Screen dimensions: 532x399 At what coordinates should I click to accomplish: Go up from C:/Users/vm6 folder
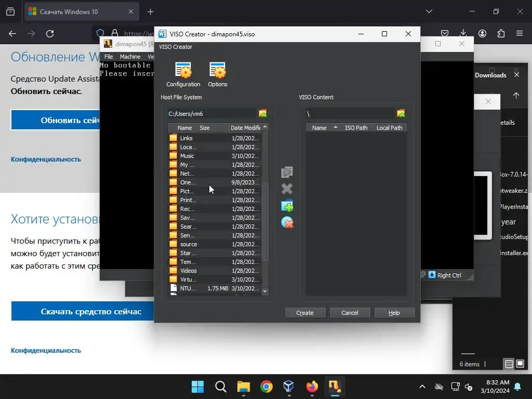coord(262,114)
